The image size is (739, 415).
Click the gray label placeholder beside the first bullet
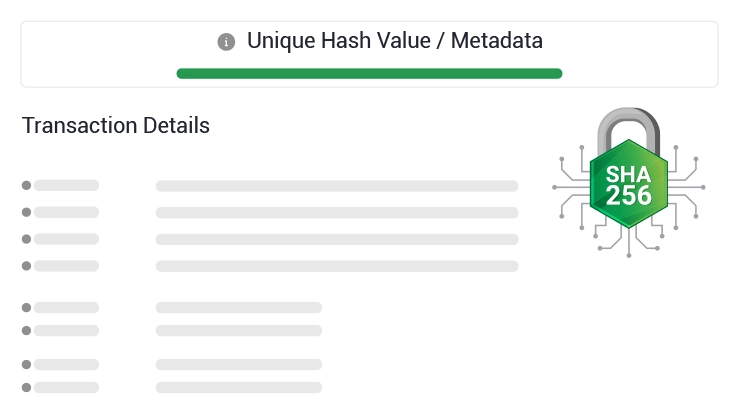click(67, 185)
